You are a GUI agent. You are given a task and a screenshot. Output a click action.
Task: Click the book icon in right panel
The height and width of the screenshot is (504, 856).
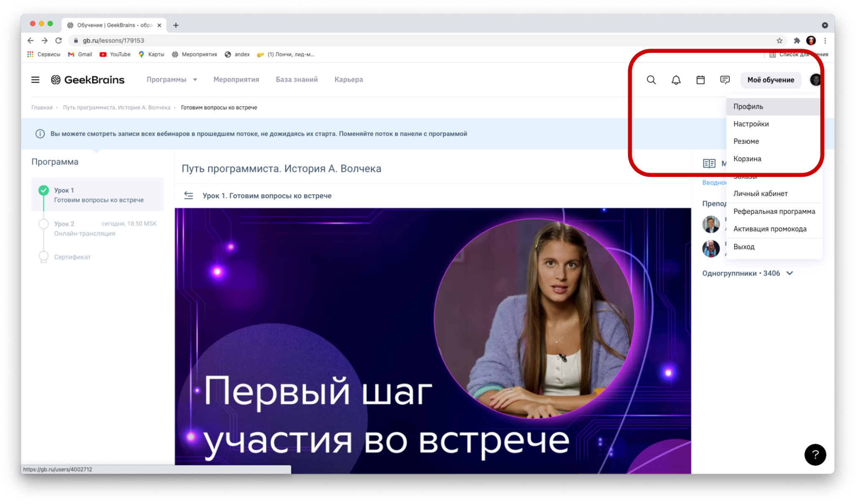[709, 163]
